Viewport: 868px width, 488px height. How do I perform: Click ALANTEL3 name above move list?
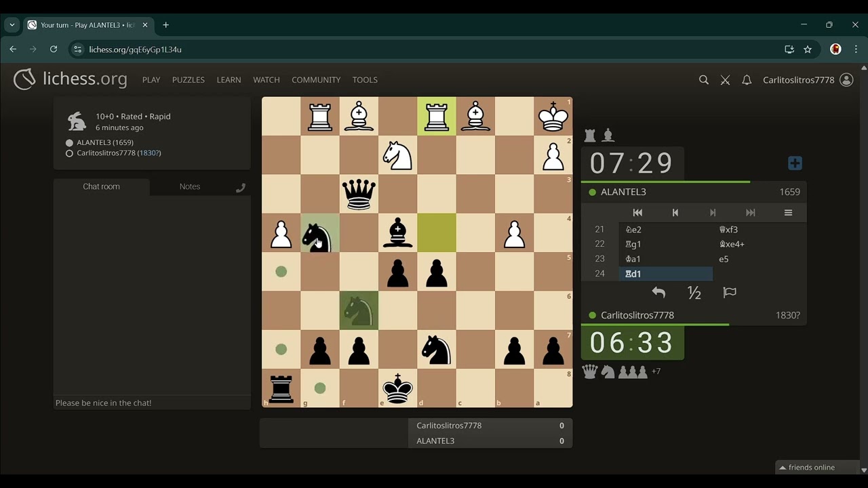pos(623,192)
